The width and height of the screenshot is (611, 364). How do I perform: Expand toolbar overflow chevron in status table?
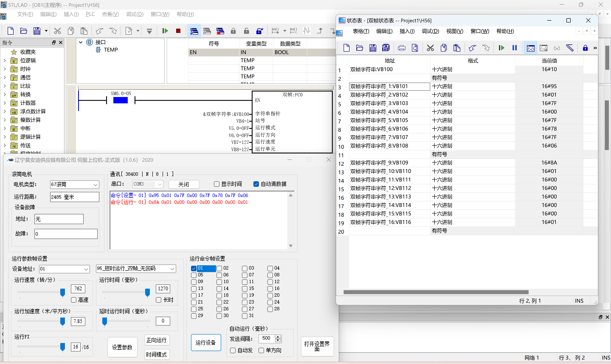[x=595, y=48]
